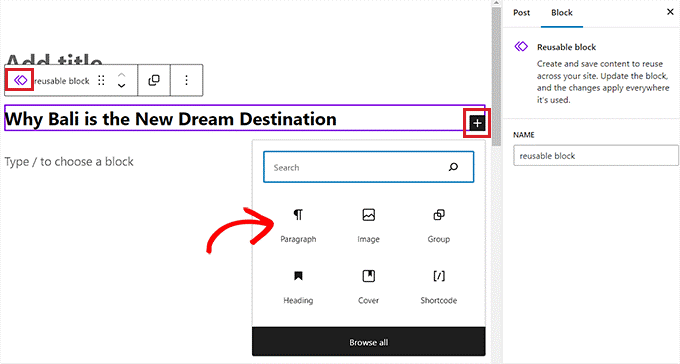The image size is (680, 364).
Task: Move block up with arrow
Action: pos(122,75)
